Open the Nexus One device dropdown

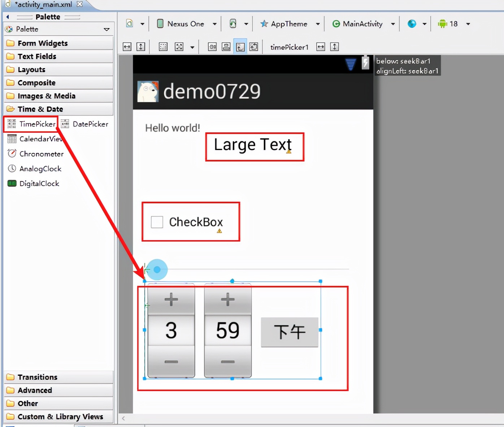(186, 24)
